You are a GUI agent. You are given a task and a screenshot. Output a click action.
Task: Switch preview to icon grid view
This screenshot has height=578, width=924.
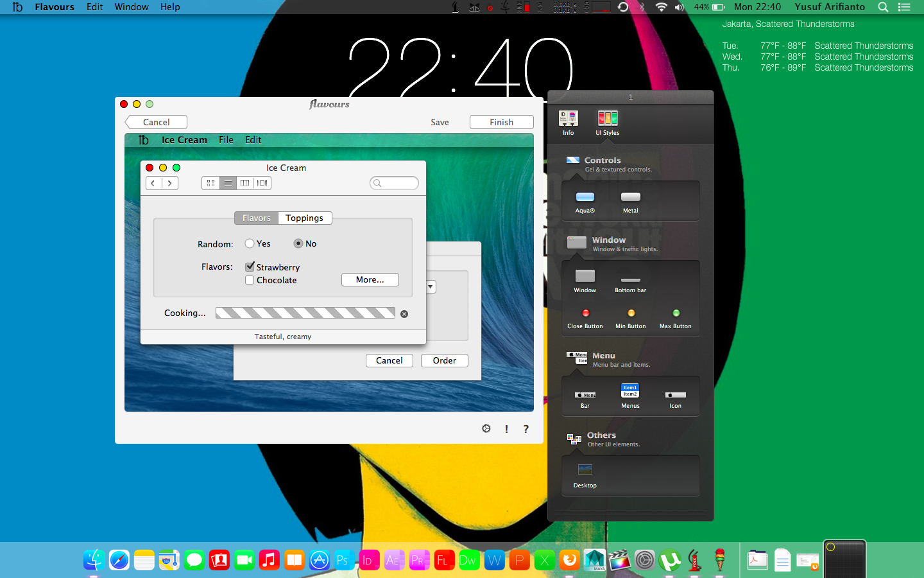(210, 183)
